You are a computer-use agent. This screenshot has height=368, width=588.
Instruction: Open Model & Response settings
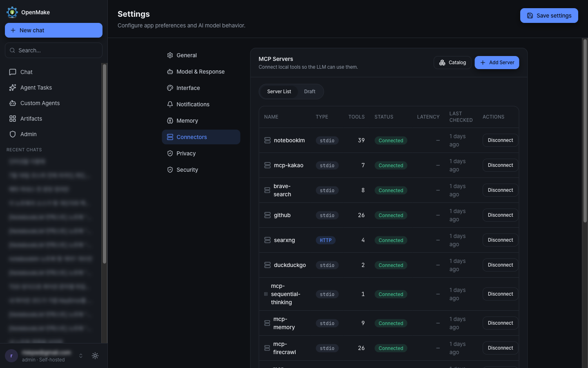coord(201,72)
